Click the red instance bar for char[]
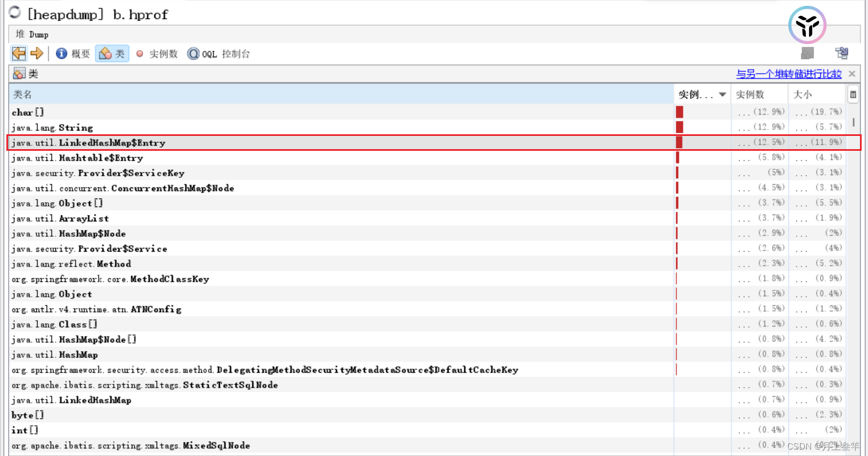868x456 pixels. click(679, 112)
